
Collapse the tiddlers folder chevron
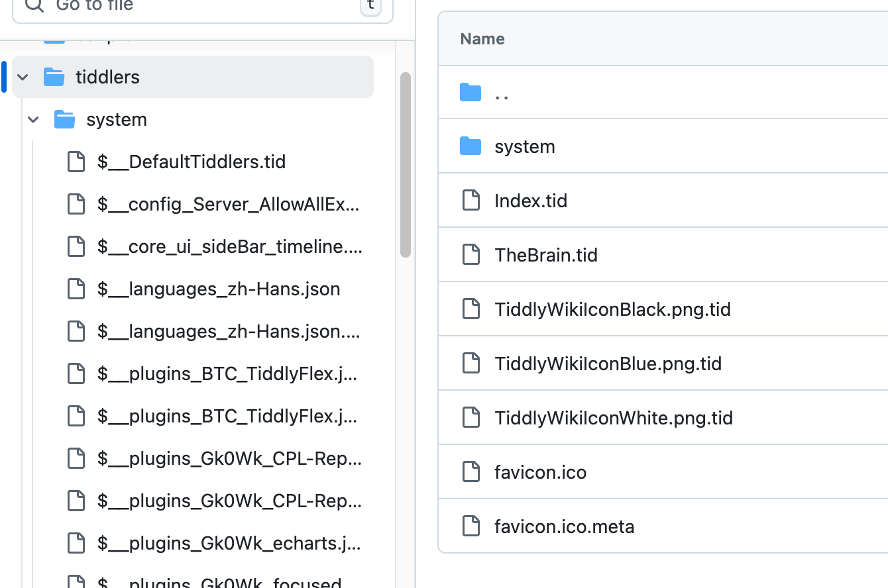[x=23, y=77]
